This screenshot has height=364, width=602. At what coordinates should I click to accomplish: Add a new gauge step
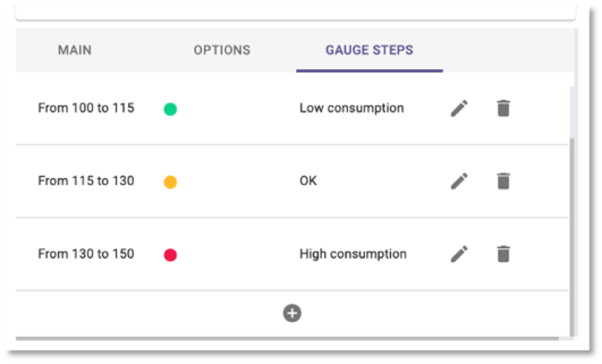[292, 313]
